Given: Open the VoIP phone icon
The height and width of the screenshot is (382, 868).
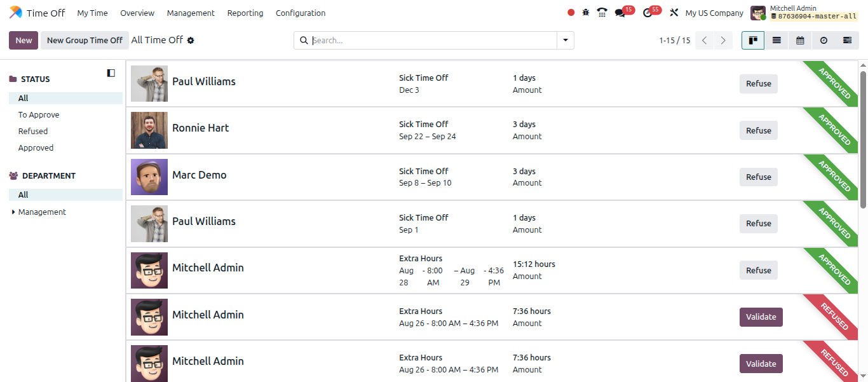Looking at the screenshot, I should click(x=602, y=13).
